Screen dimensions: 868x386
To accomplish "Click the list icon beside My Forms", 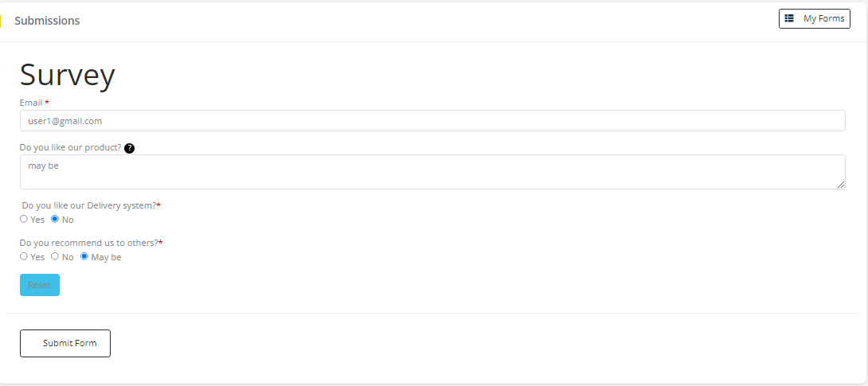I will (x=789, y=18).
